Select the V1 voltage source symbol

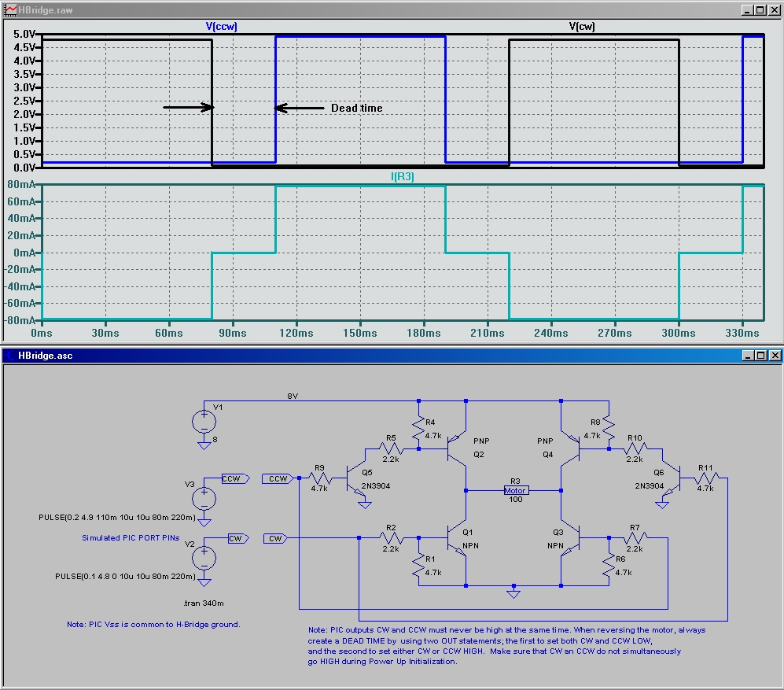click(204, 421)
